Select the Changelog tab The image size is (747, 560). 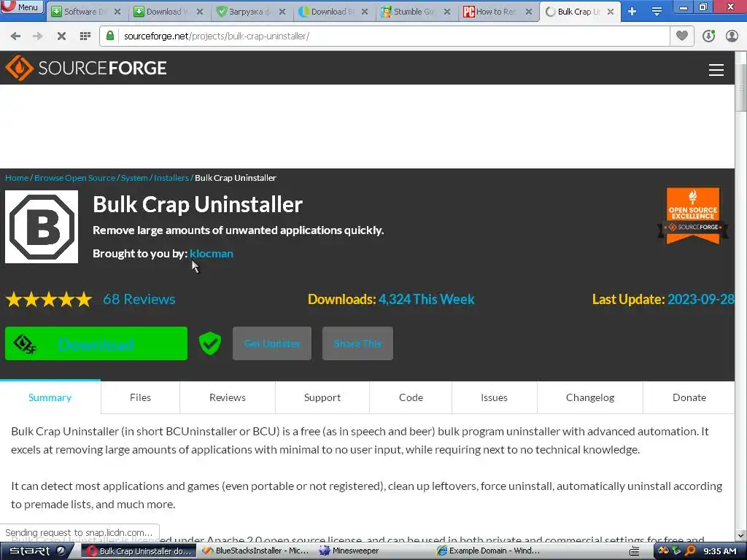click(589, 397)
